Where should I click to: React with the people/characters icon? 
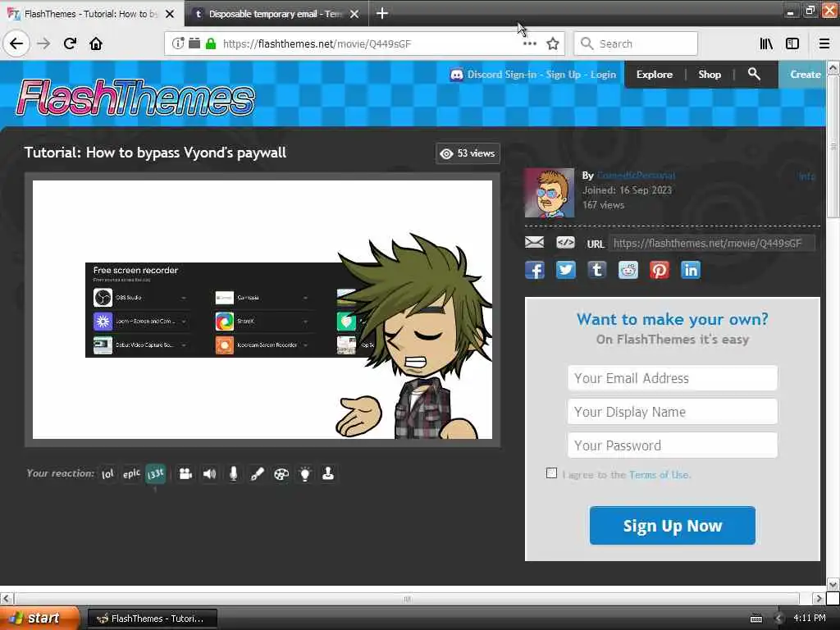click(185, 473)
